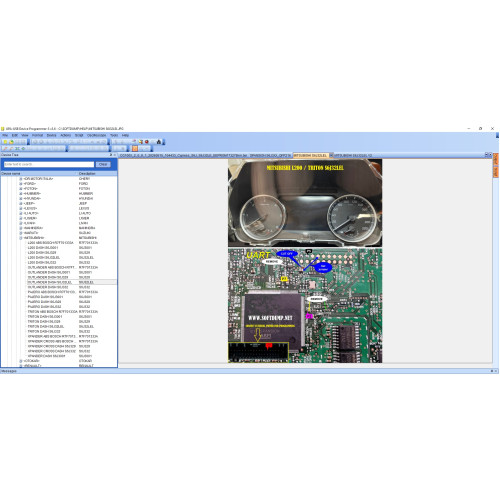Close the Messages panel
This screenshot has width=500, height=500.
496,371
